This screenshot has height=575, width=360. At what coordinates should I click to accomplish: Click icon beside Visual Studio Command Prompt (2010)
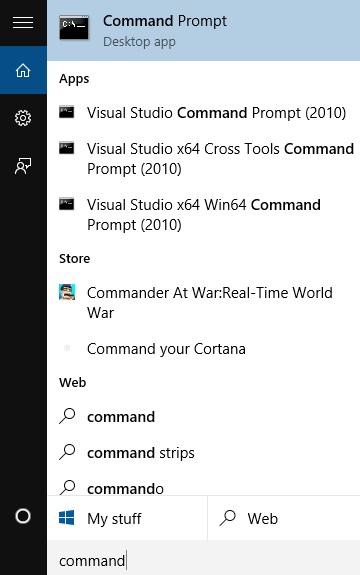click(x=67, y=112)
